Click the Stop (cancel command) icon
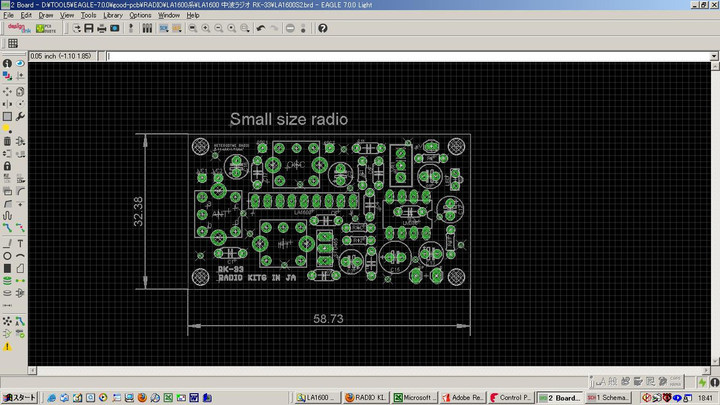 tap(290, 28)
